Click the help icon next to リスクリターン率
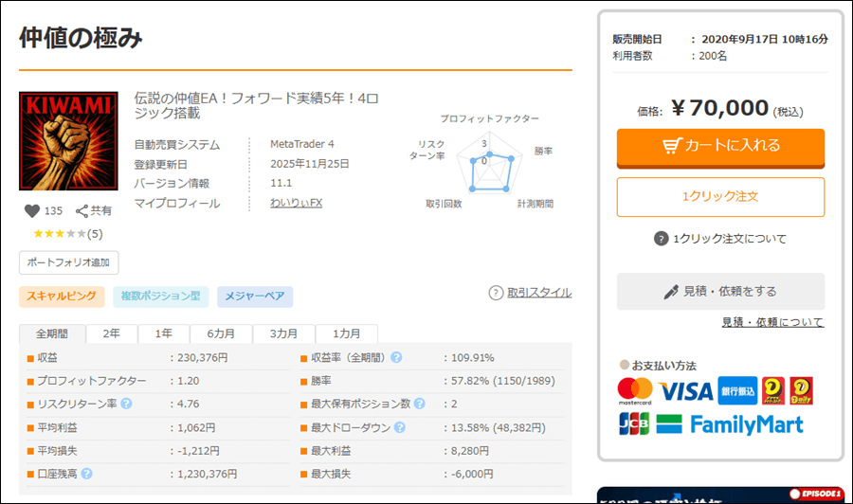 coord(126,405)
